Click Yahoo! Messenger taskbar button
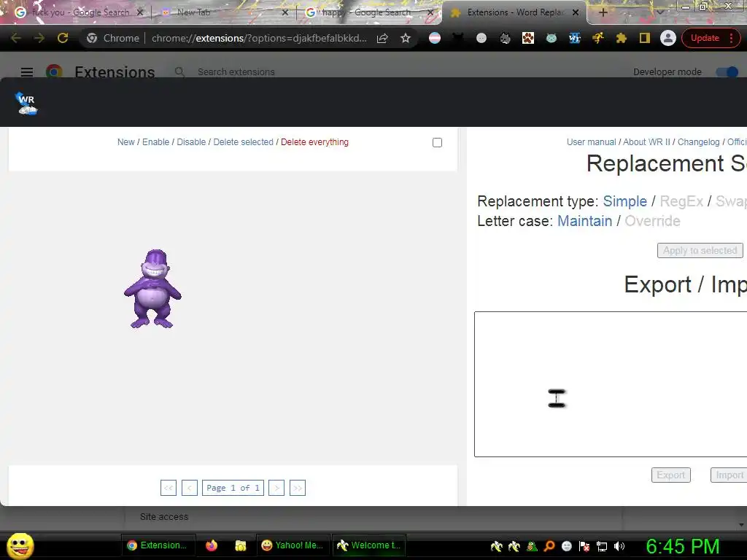The width and height of the screenshot is (747, 560). [x=293, y=545]
